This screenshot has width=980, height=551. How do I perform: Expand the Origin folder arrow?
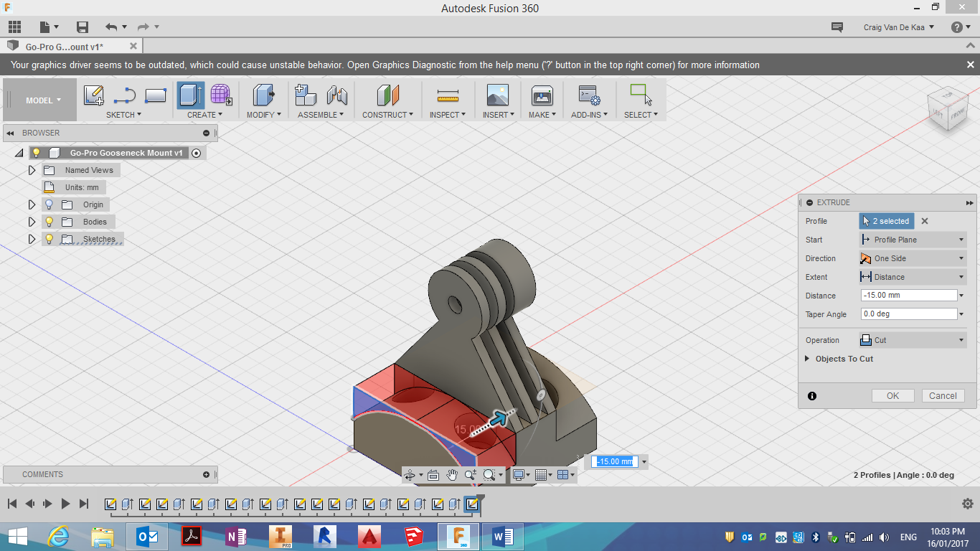32,204
